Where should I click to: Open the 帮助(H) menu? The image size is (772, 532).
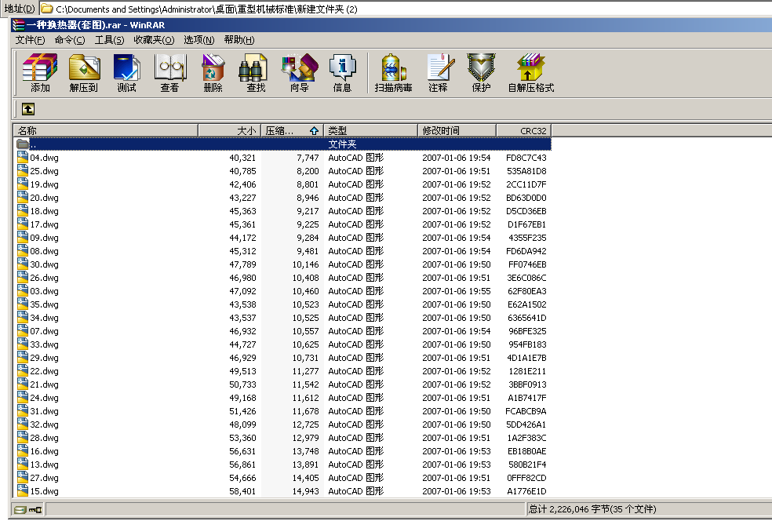coord(239,40)
